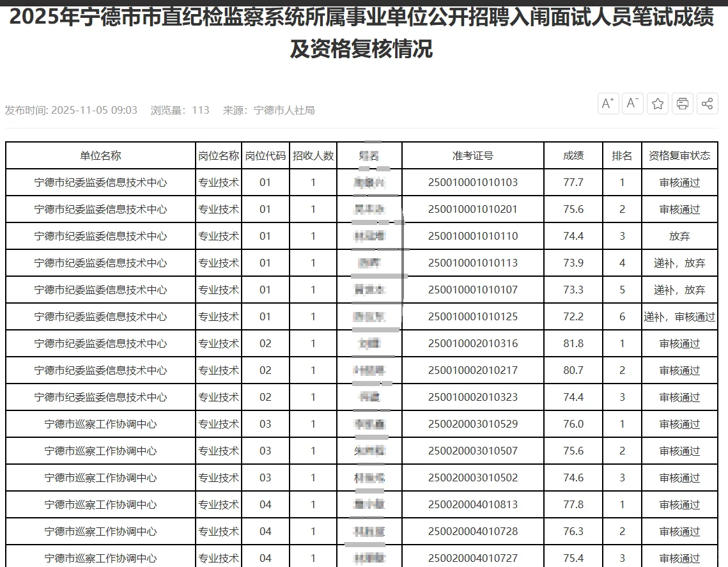Click the 准考证号 column header

click(472, 155)
